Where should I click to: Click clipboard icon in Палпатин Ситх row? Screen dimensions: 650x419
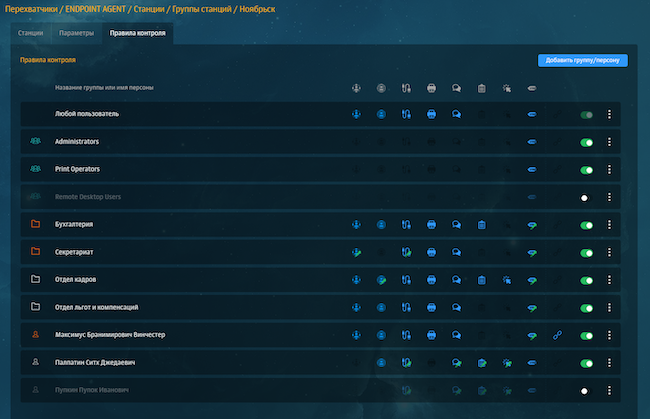coord(481,363)
